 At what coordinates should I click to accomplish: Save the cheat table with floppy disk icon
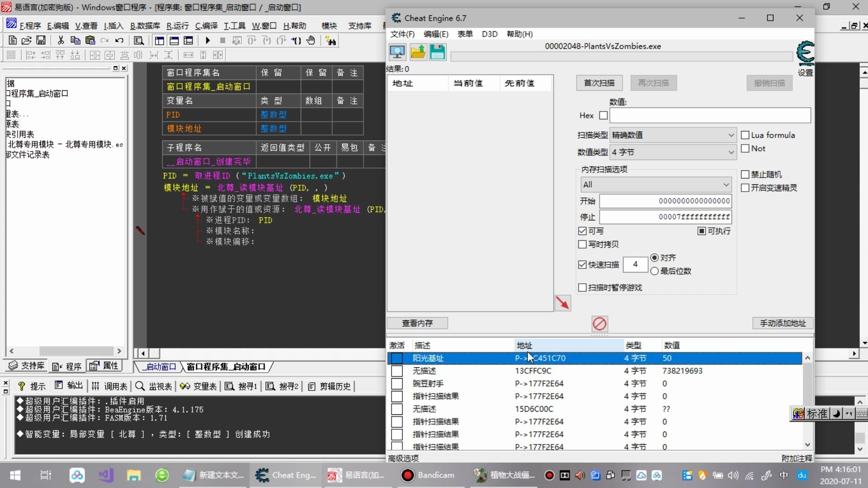(437, 52)
